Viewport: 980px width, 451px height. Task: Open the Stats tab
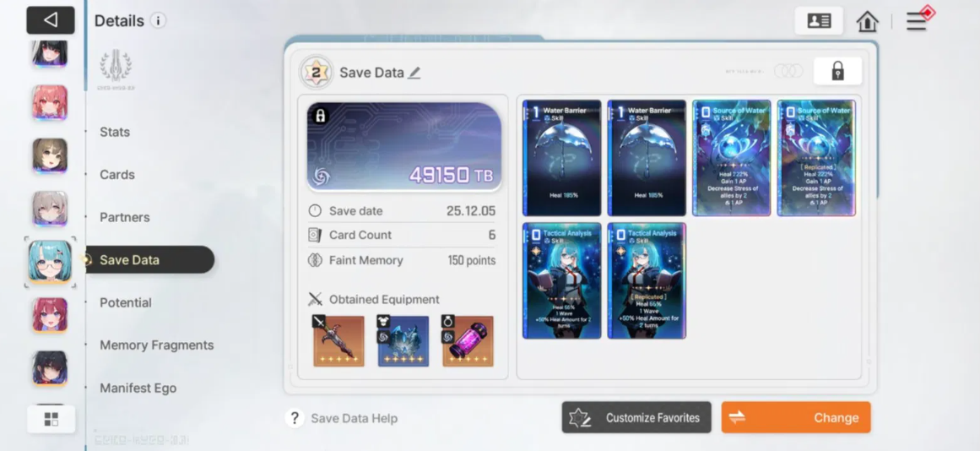pos(115,132)
